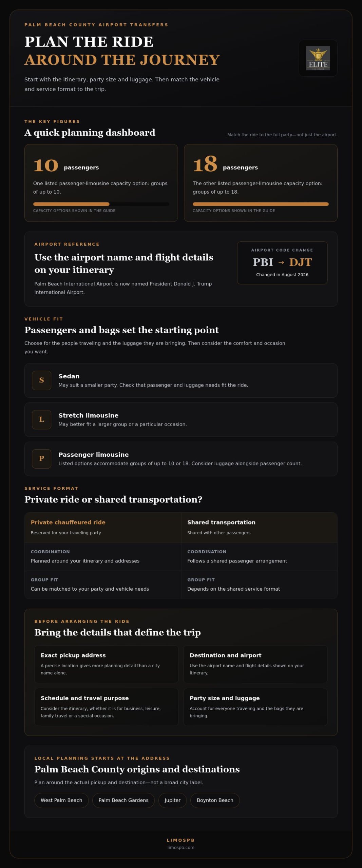
Task: Open the limospb.com footer link
Action: 181,847
